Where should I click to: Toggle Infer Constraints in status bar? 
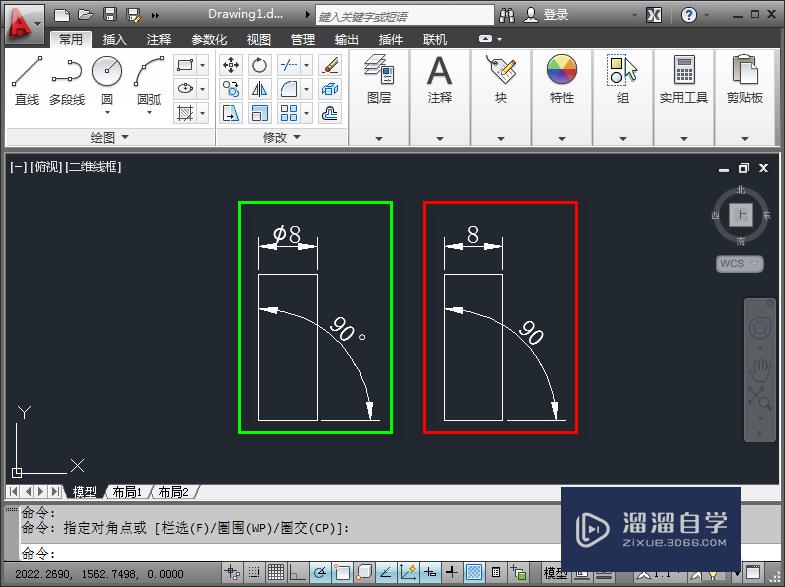click(231, 572)
